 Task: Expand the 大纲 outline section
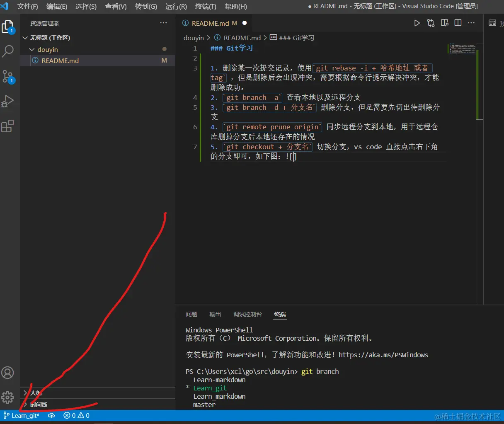coord(25,393)
